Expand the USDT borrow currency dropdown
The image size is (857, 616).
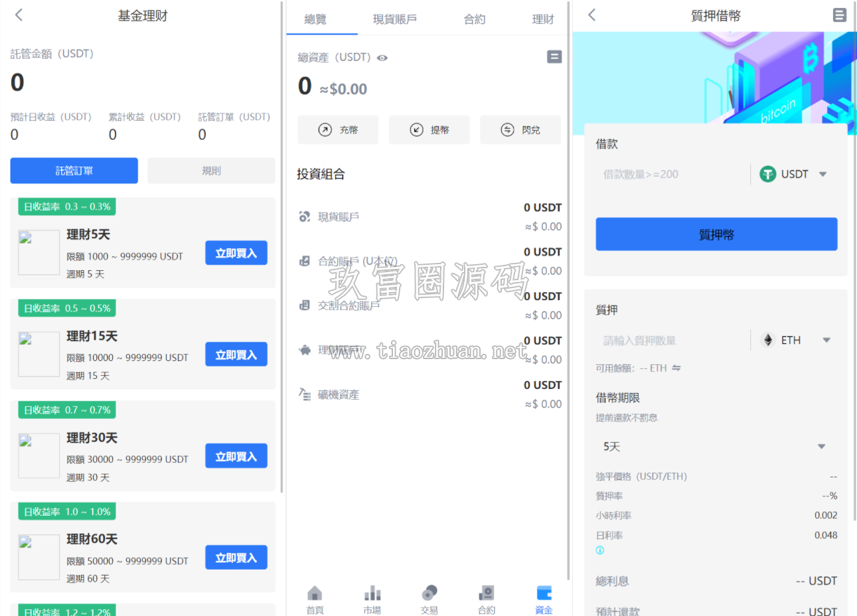(794, 174)
